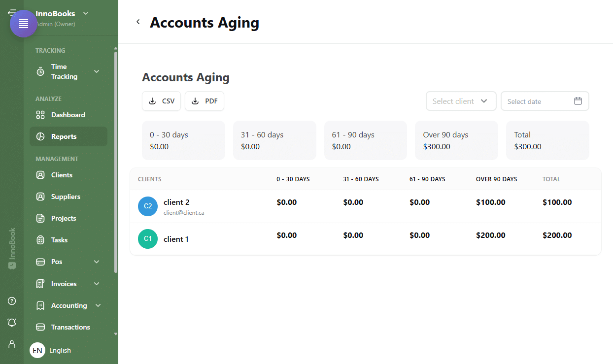Click the Dashboard grid icon

(x=40, y=115)
